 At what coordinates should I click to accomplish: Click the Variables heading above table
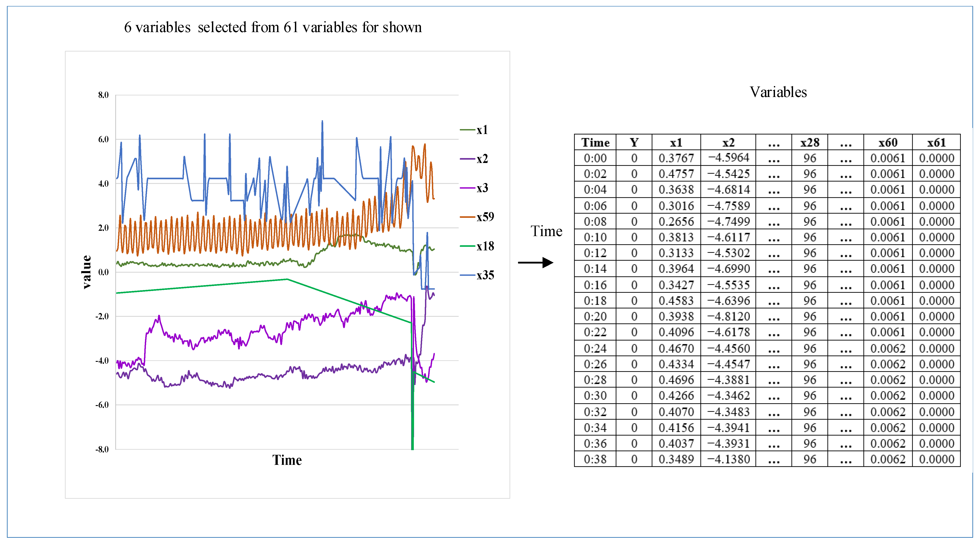(x=778, y=92)
